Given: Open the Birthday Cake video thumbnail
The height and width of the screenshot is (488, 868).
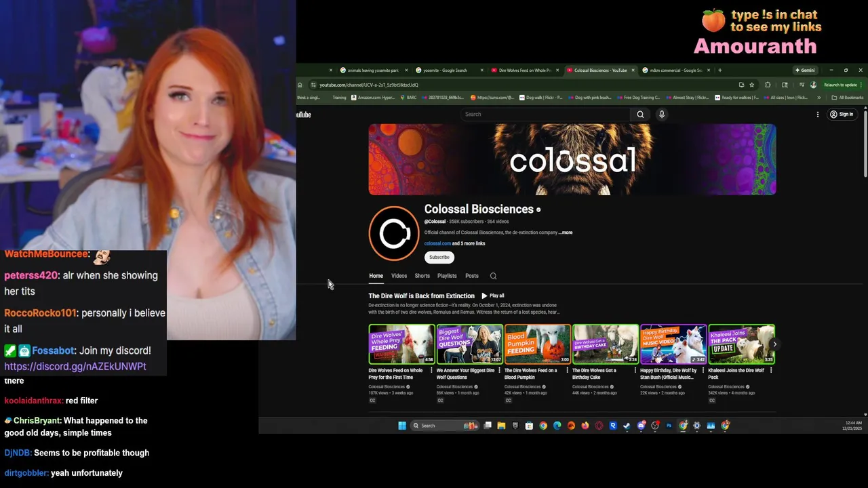Looking at the screenshot, I should [606, 344].
